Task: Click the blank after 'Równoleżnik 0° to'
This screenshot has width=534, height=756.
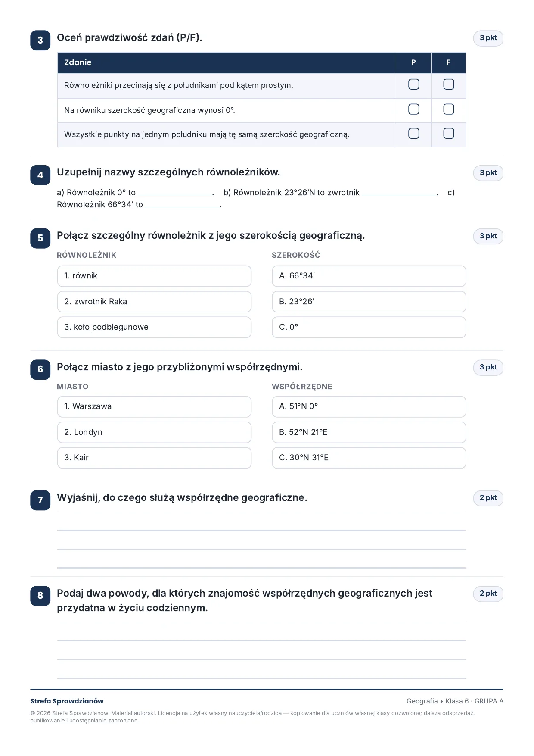Action: tap(175, 193)
